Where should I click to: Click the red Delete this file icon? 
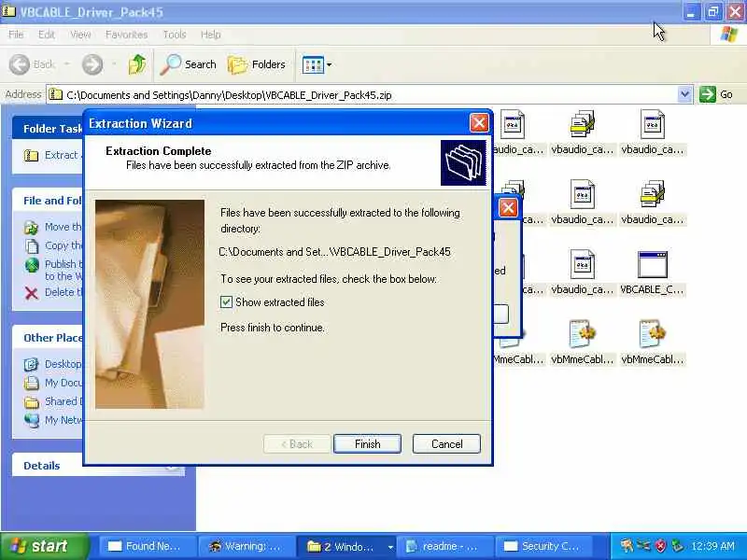point(32,293)
